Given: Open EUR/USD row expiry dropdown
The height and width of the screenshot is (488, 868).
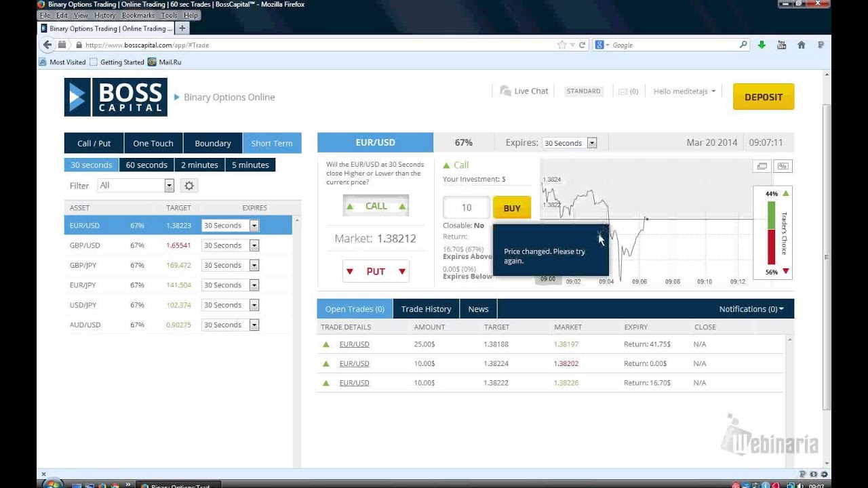Looking at the screenshot, I should [254, 226].
